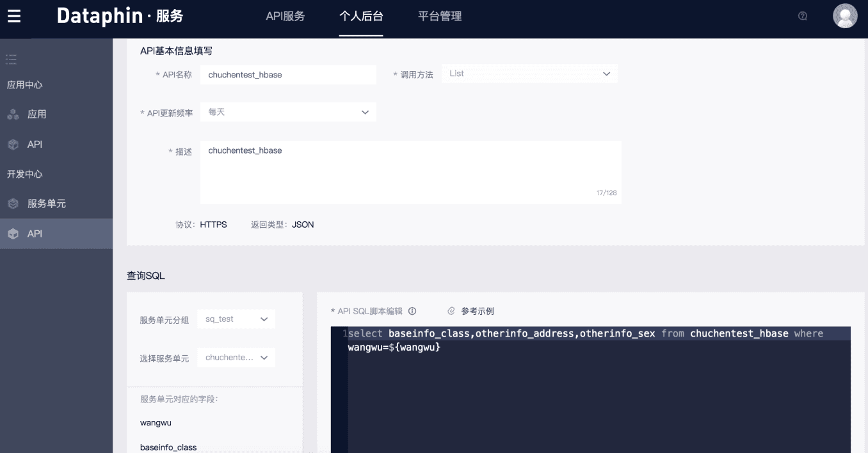Open the 选择服务单元 dropdown

coord(236,357)
